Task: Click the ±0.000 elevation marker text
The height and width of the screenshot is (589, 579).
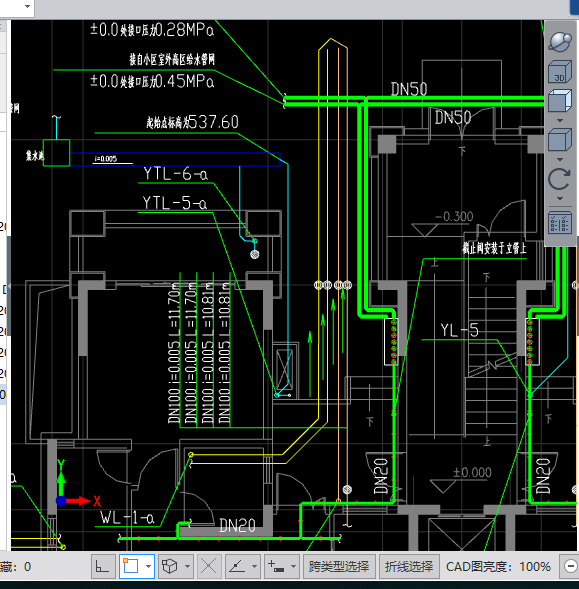Action: click(472, 472)
